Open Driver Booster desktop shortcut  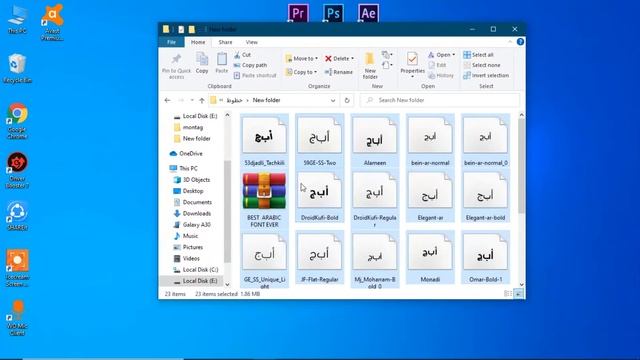coord(17,170)
